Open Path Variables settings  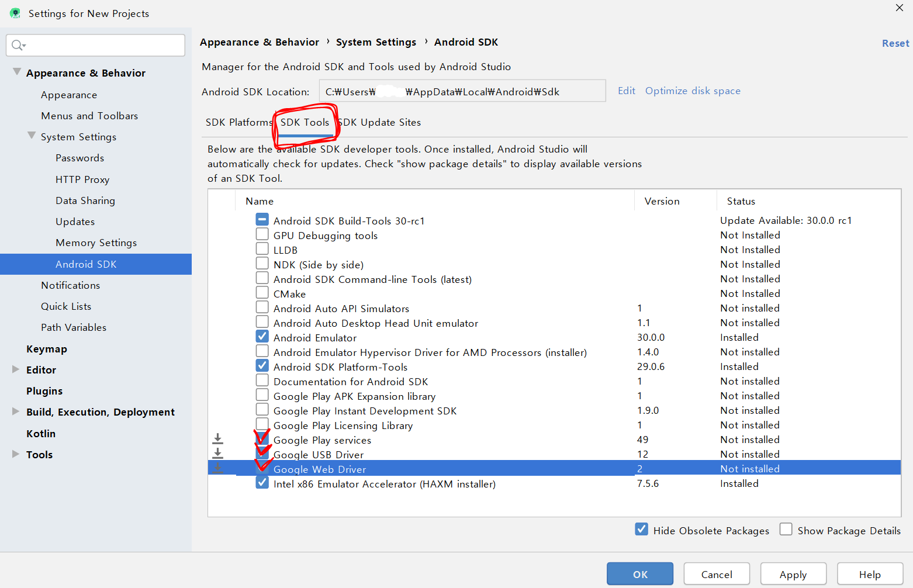pos(74,327)
